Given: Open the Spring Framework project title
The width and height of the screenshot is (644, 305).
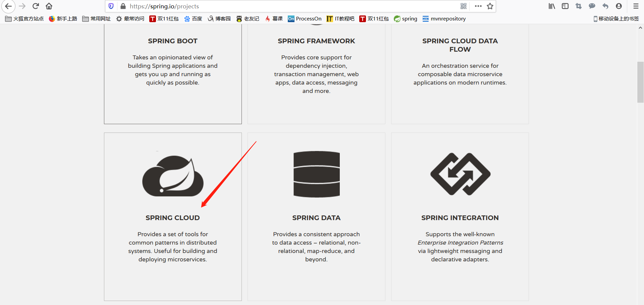Looking at the screenshot, I should pyautogui.click(x=316, y=41).
